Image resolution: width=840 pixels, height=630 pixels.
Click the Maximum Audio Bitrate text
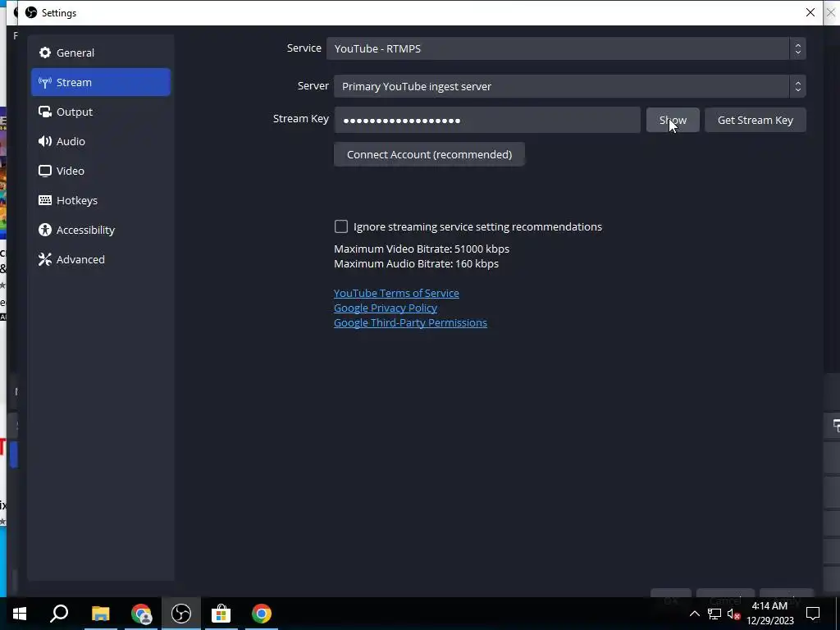point(416,263)
